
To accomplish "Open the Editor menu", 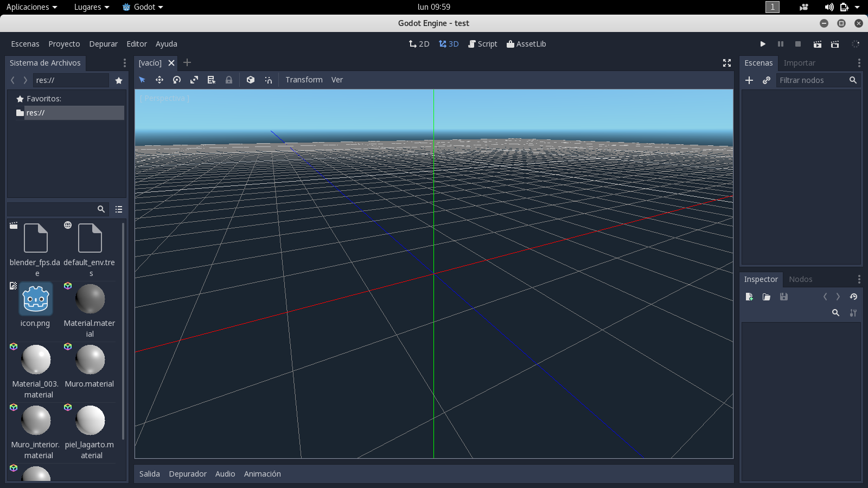I will [x=137, y=44].
